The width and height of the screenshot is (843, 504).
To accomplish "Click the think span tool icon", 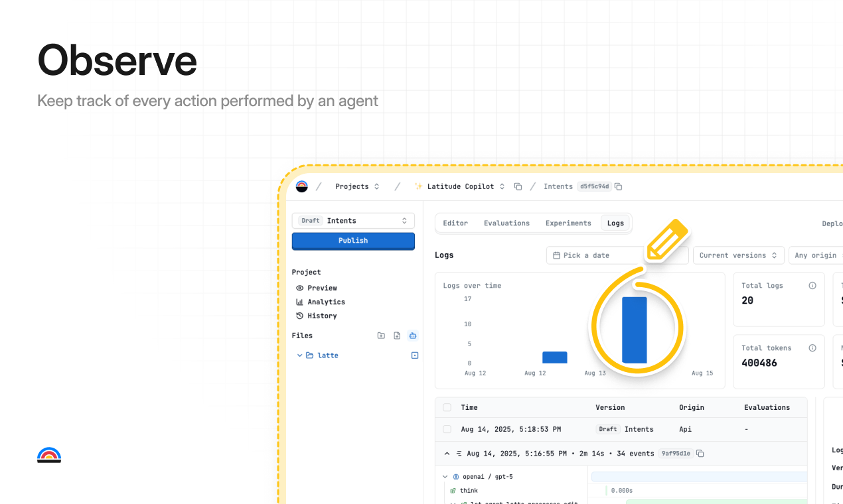I will pyautogui.click(x=453, y=491).
